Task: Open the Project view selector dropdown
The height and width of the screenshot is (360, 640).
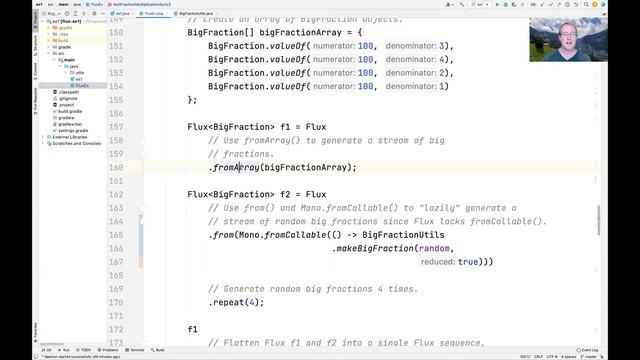Action: click(51, 13)
